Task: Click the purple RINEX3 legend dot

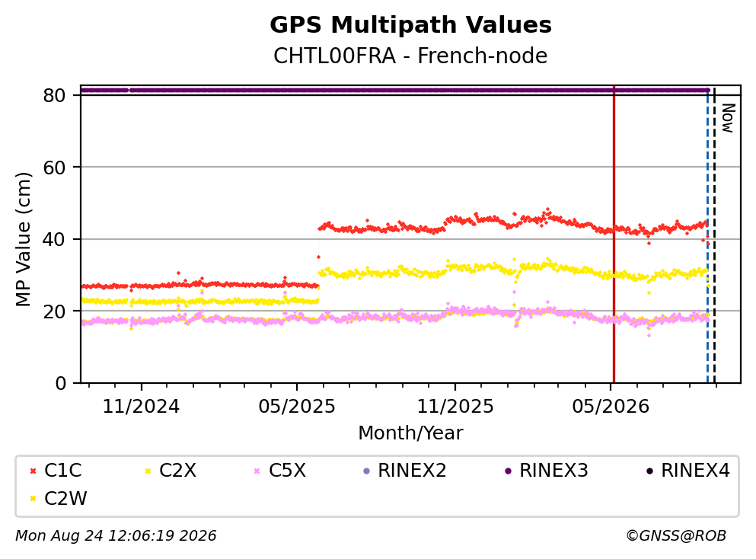Action: [508, 471]
